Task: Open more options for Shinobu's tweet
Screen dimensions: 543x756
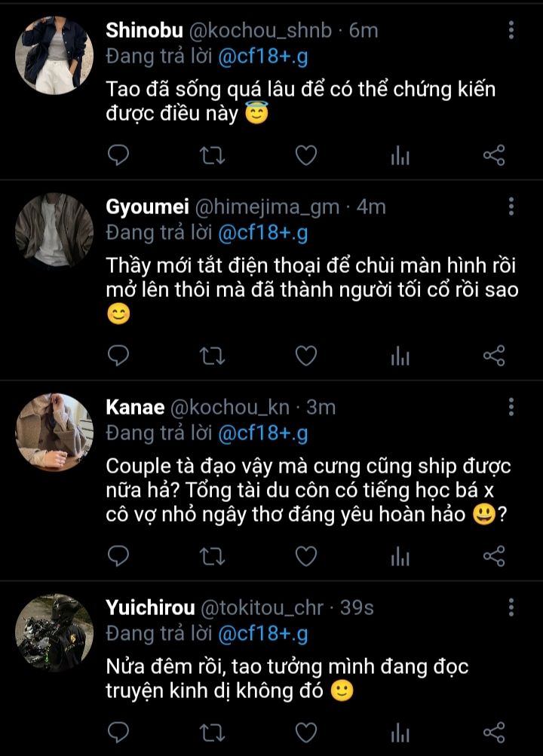Action: coord(511,30)
